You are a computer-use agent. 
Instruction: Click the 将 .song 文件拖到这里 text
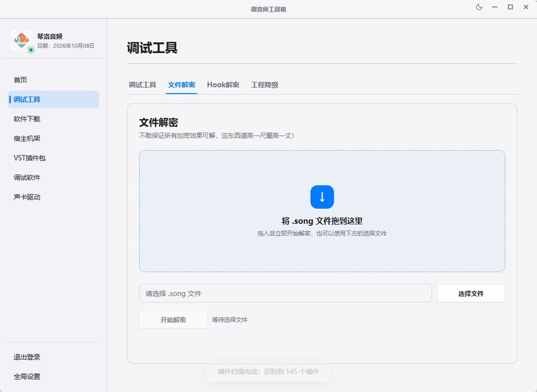(x=322, y=221)
